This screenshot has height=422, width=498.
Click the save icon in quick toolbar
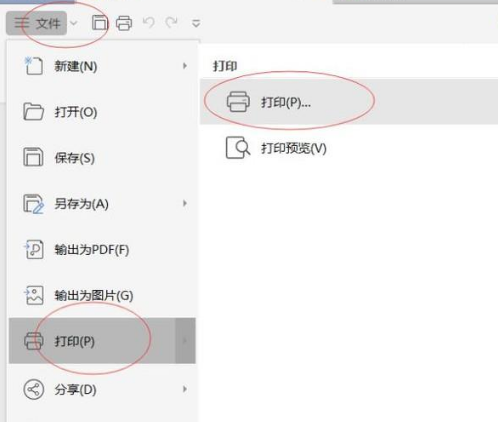[x=100, y=23]
